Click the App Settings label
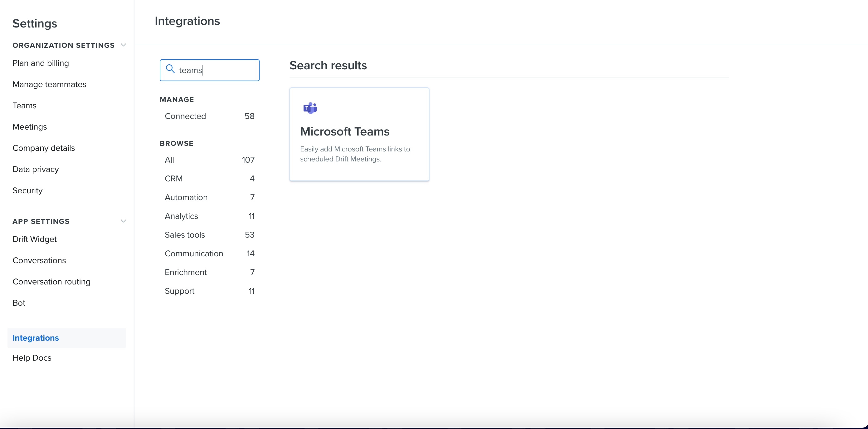 [41, 222]
